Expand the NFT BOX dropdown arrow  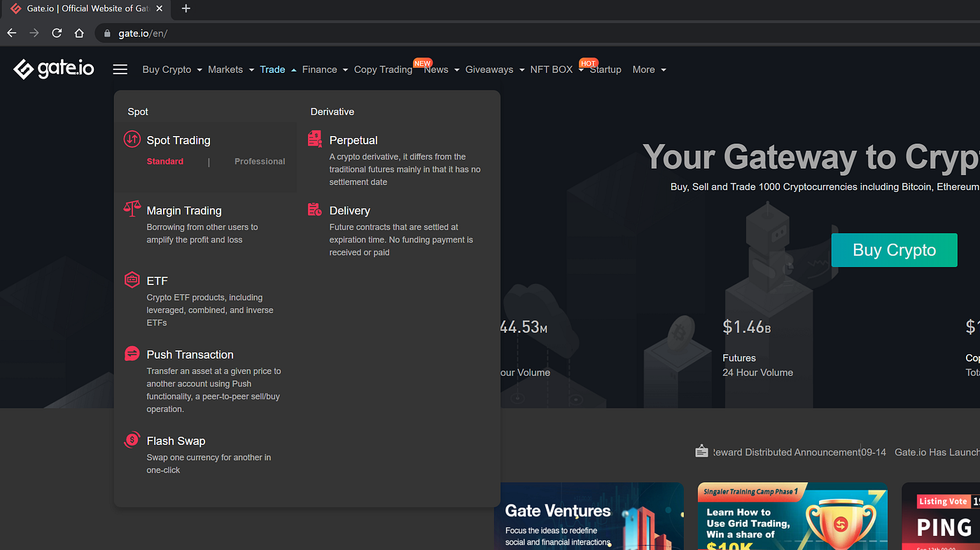581,70
